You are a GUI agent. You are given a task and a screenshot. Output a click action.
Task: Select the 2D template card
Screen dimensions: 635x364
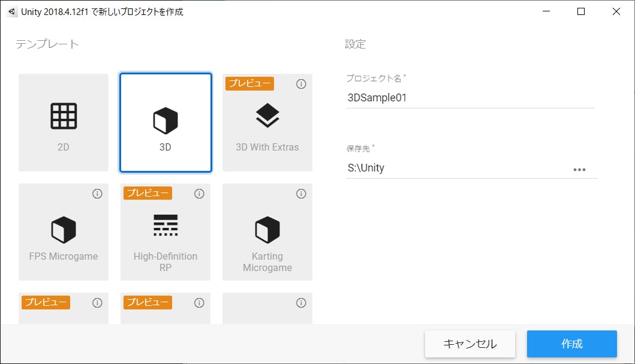(x=64, y=122)
